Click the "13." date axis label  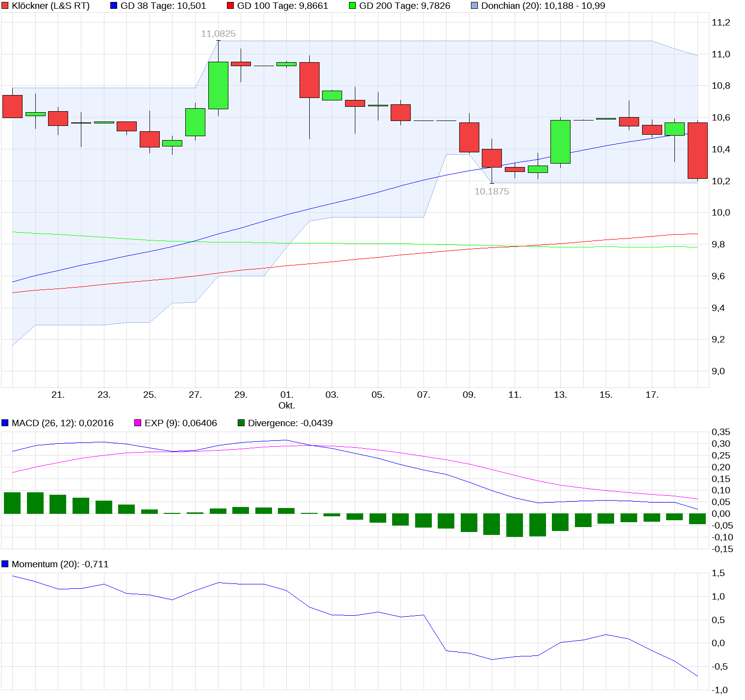(x=560, y=395)
